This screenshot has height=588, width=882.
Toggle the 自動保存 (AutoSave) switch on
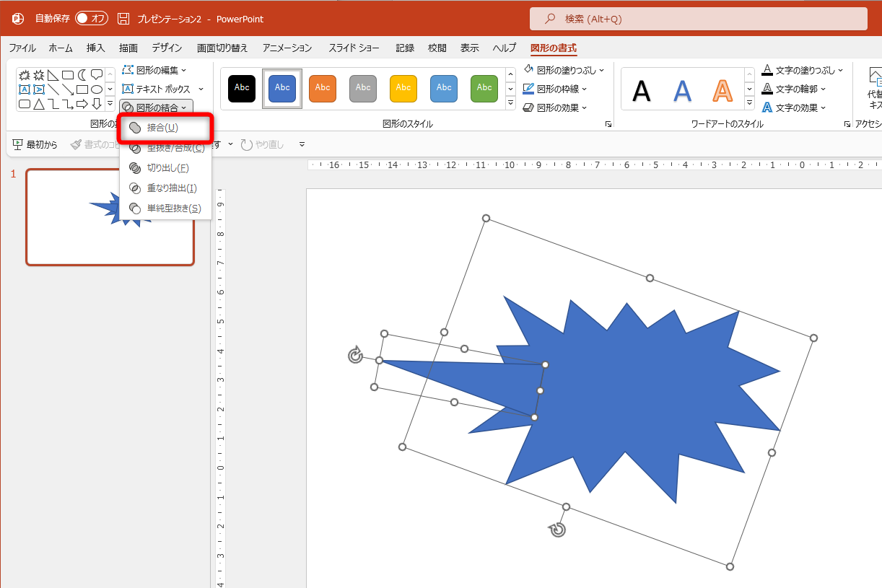tap(90, 18)
